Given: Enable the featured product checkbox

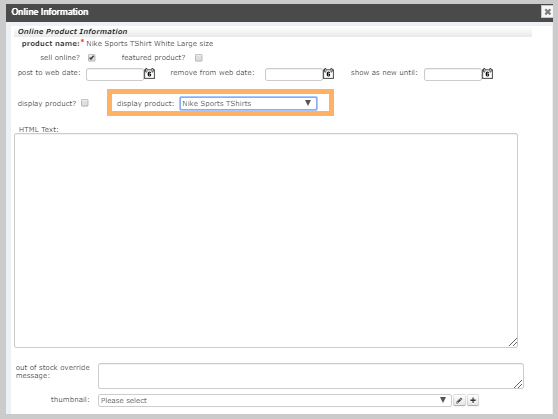Looking at the screenshot, I should click(x=199, y=58).
